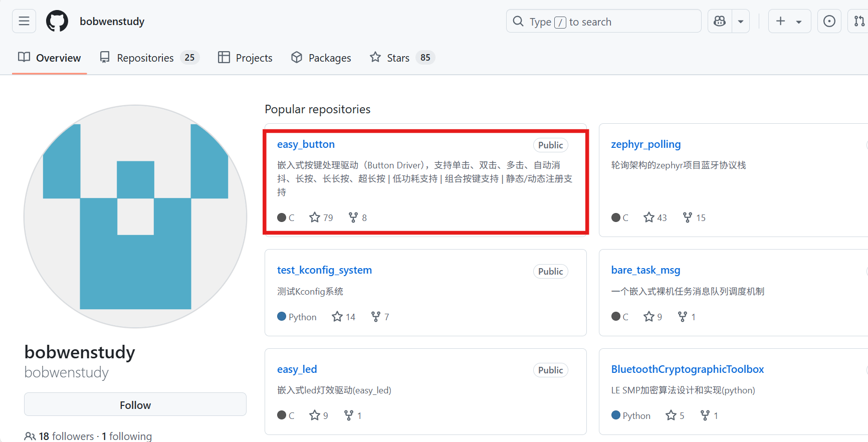Expand the Copilot dropdown arrow
Viewport: 868px width, 442px height.
pos(741,21)
